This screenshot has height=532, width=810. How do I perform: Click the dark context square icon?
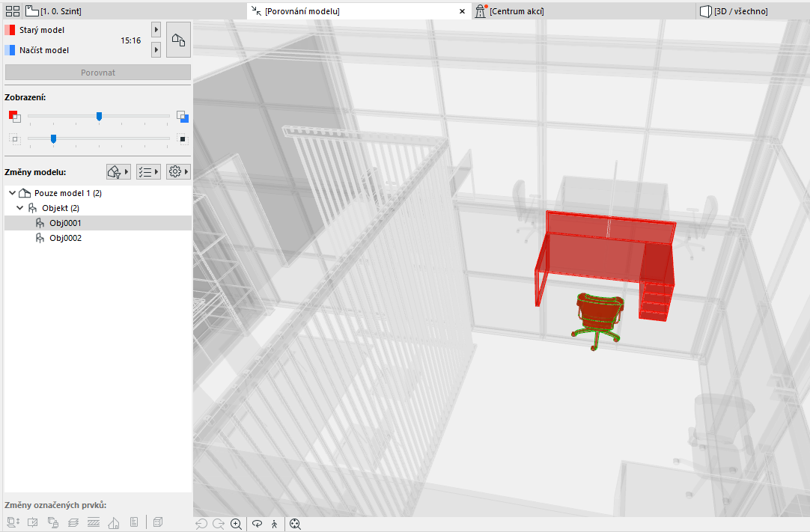(183, 138)
